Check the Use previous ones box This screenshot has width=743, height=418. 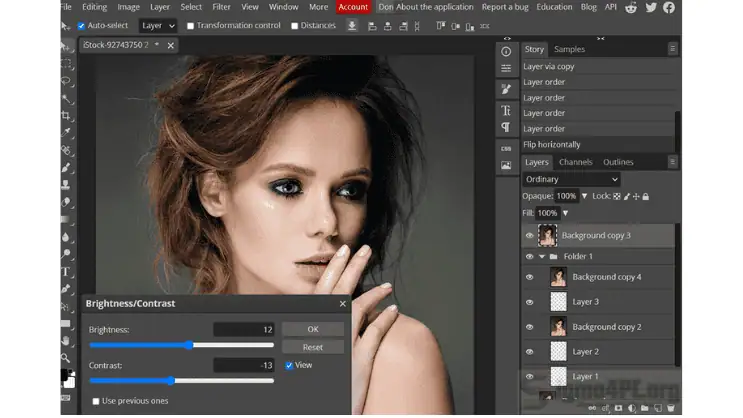(96, 401)
